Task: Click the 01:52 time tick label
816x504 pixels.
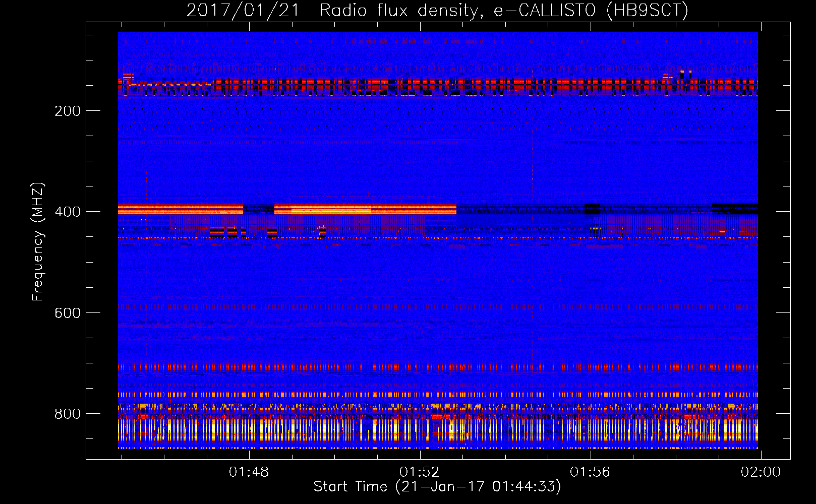Action: pos(420,472)
